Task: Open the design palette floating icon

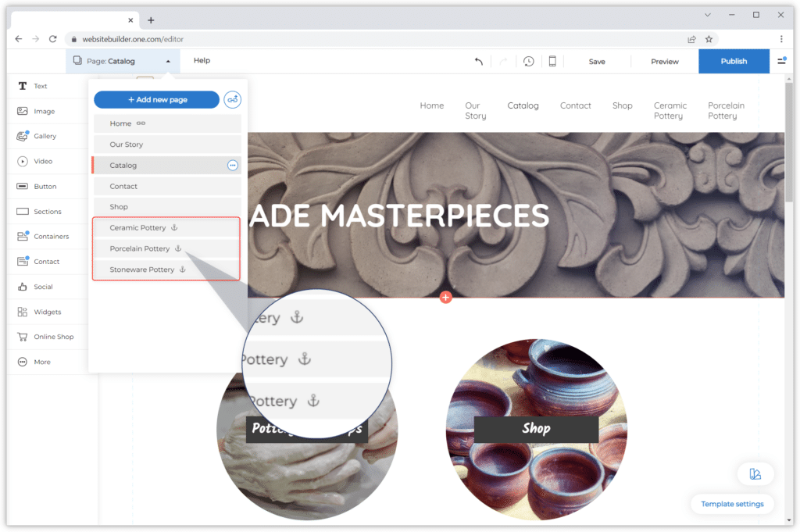Action: (x=755, y=474)
